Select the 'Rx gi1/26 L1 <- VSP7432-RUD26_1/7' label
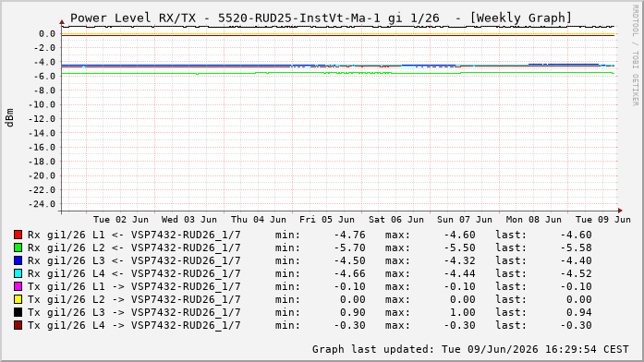The image size is (644, 362). click(x=134, y=235)
